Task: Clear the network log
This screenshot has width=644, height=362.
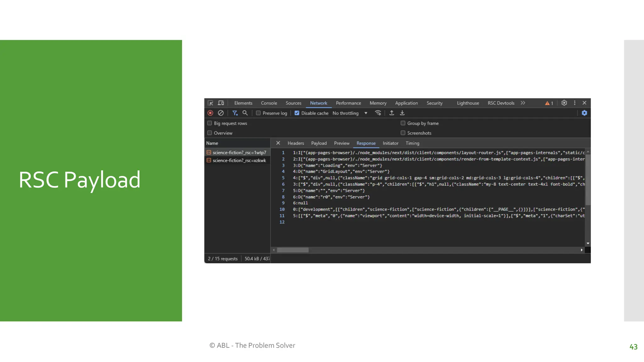Action: 221,113
